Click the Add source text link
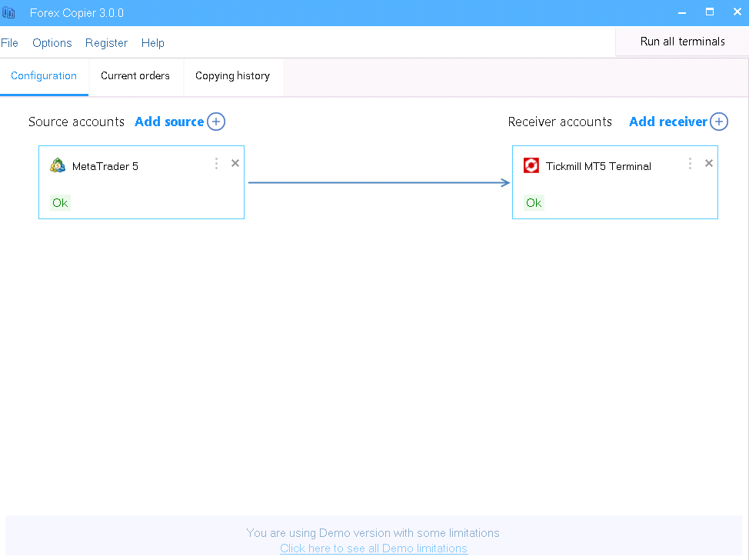Image resolution: width=749 pixels, height=560 pixels. [169, 122]
